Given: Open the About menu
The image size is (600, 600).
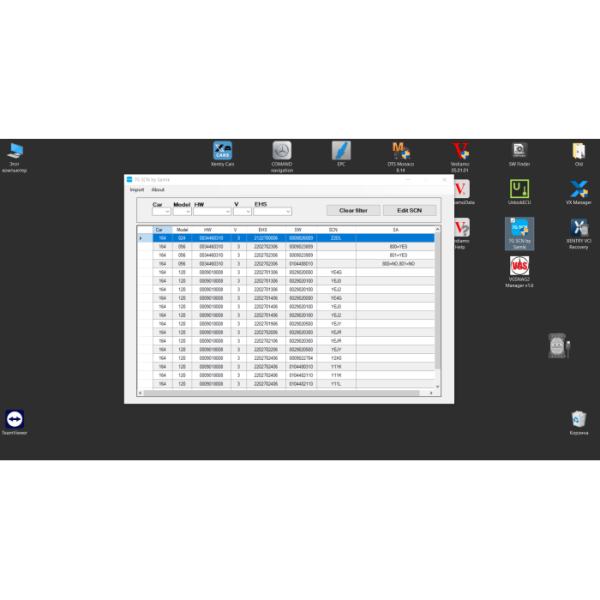Looking at the screenshot, I should click(x=158, y=189).
